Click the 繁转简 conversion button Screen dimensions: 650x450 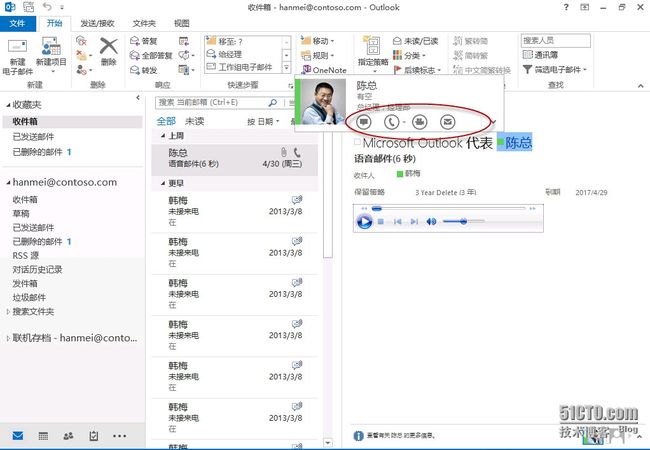471,41
